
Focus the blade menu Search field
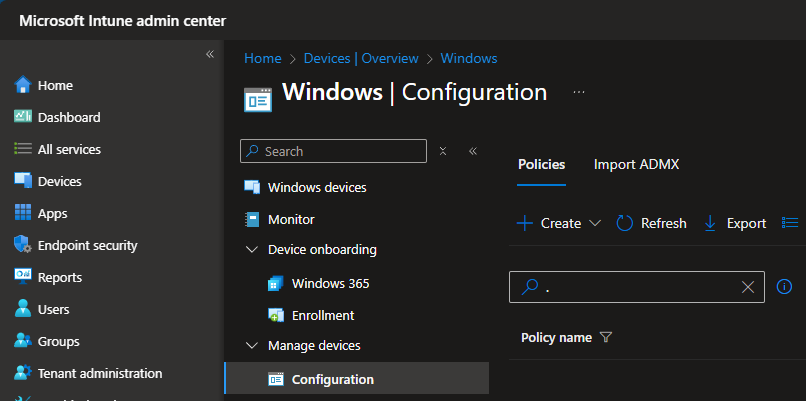coord(333,151)
